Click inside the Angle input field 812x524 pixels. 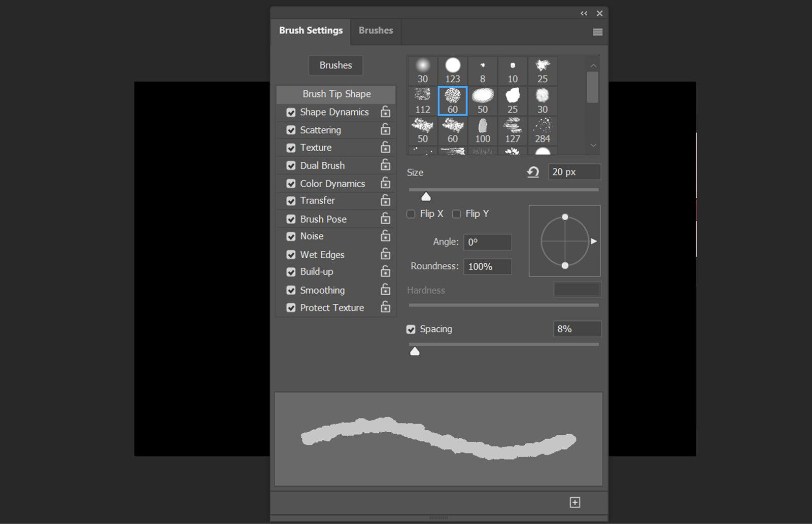[487, 242]
